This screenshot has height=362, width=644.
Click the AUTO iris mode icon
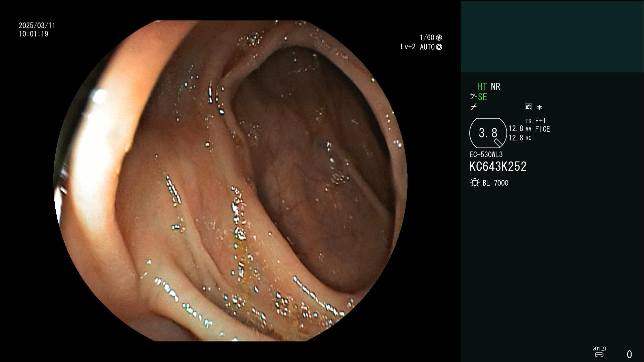(439, 47)
